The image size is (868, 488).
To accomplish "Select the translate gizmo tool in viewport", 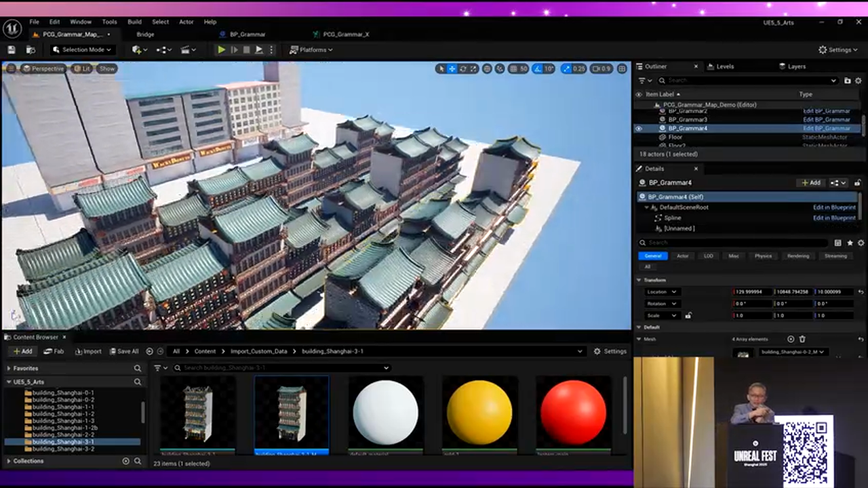I will (x=452, y=68).
